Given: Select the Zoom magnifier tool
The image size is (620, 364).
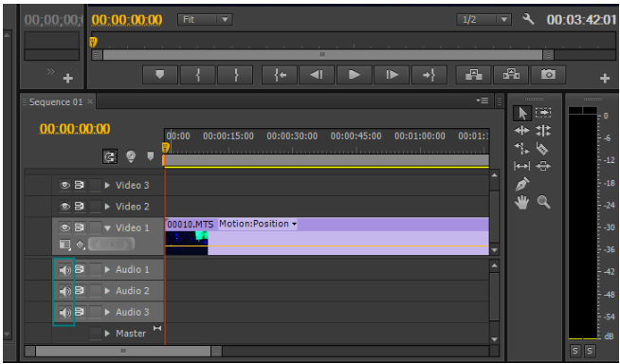Looking at the screenshot, I should [544, 202].
